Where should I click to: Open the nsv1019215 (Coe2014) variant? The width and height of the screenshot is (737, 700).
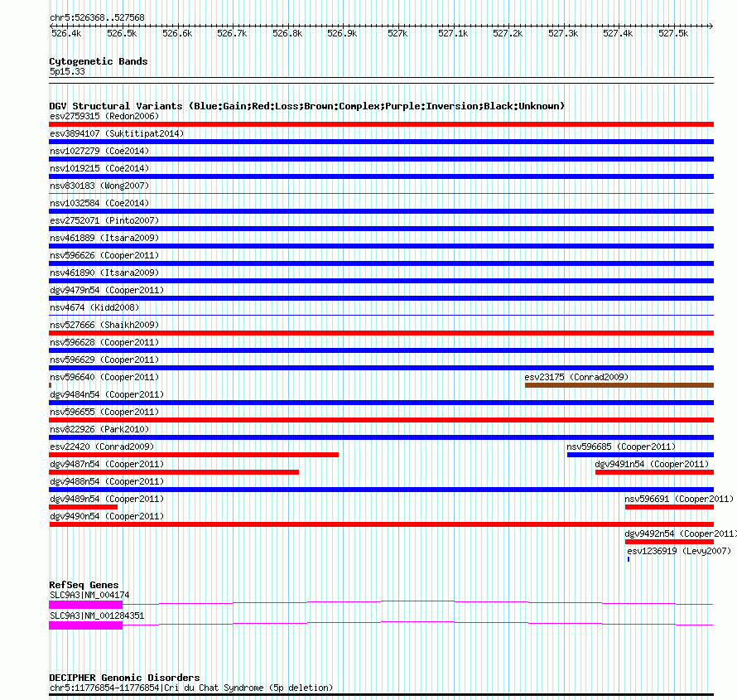pyautogui.click(x=99, y=168)
